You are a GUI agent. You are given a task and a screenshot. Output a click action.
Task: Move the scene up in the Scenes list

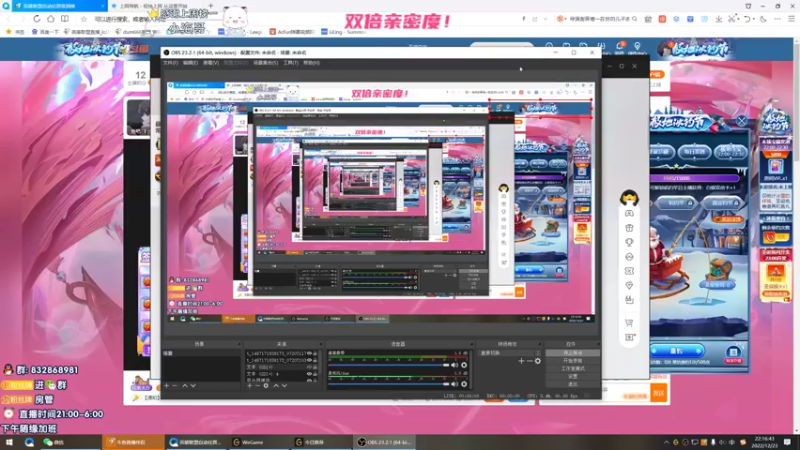click(185, 386)
